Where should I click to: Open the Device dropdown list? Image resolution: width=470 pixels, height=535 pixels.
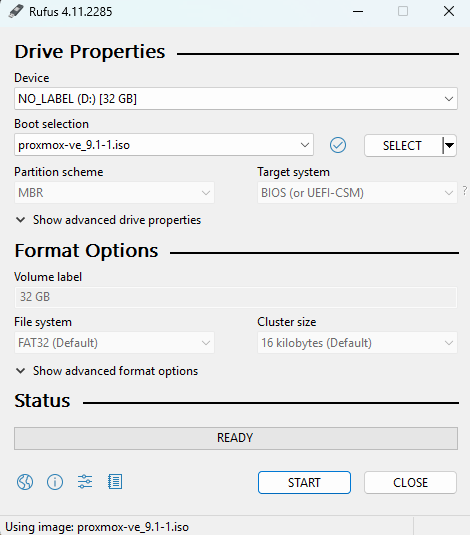coord(236,99)
